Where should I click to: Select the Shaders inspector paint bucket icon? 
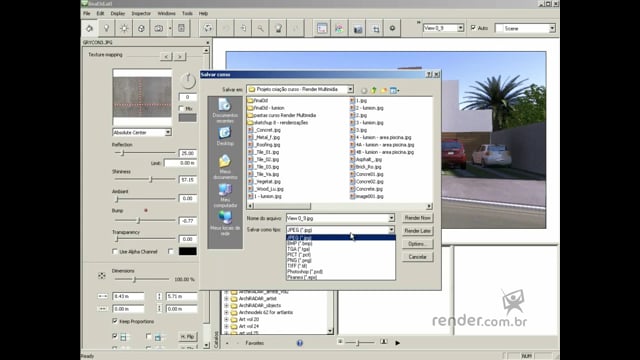point(89,28)
